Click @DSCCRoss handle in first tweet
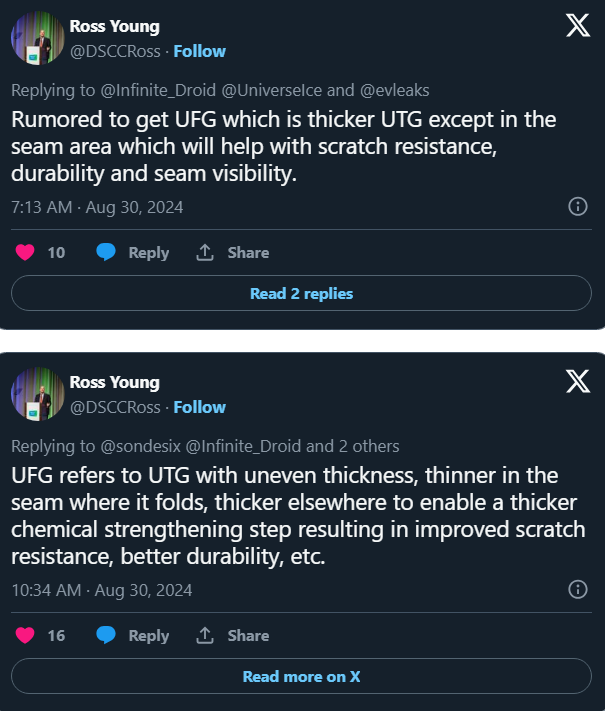The image size is (605, 711). point(115,51)
